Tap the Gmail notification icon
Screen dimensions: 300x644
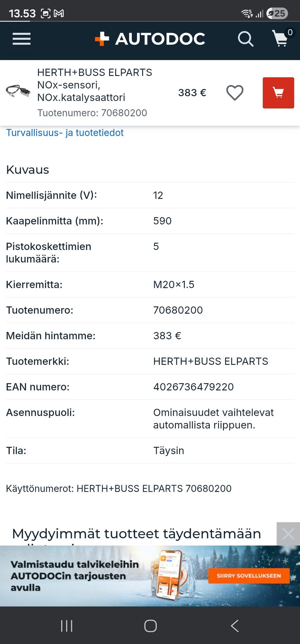click(x=59, y=13)
